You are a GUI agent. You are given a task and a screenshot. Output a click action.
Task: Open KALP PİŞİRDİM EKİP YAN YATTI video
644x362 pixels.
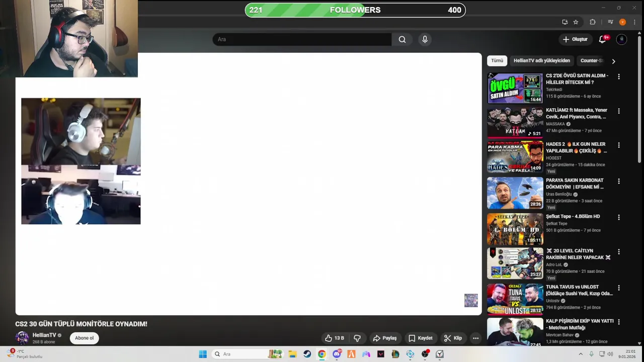click(x=580, y=324)
